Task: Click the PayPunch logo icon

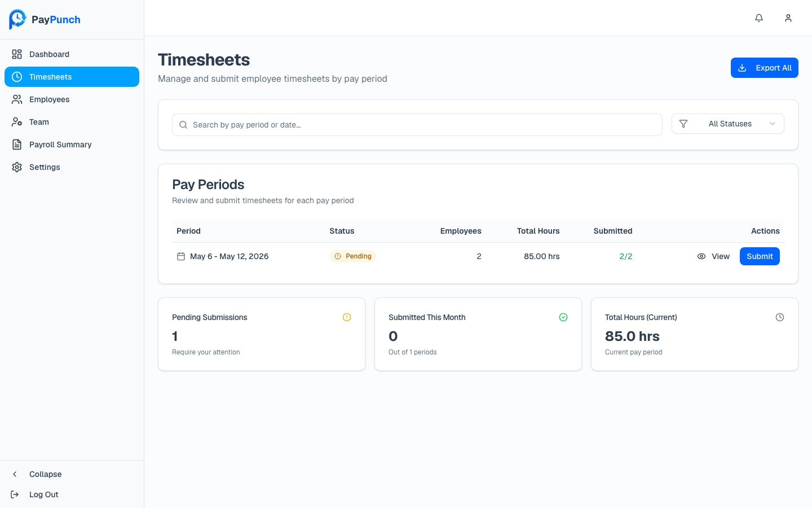Action: coord(17,19)
